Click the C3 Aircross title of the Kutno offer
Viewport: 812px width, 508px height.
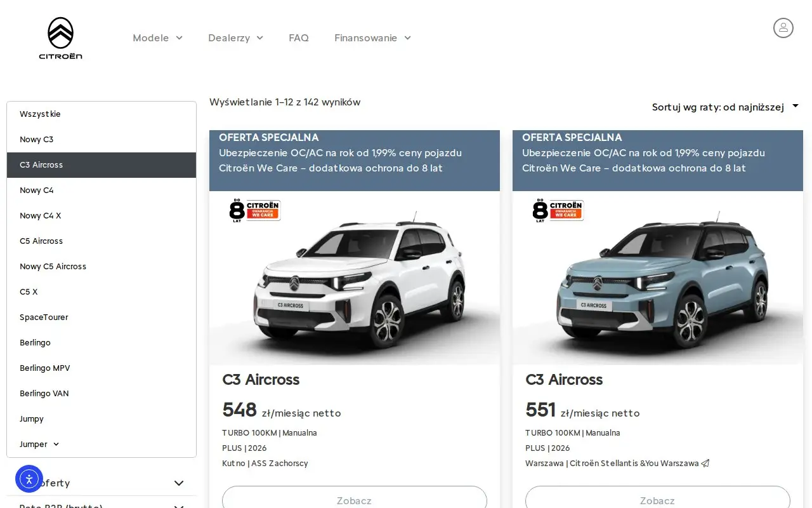[261, 380]
